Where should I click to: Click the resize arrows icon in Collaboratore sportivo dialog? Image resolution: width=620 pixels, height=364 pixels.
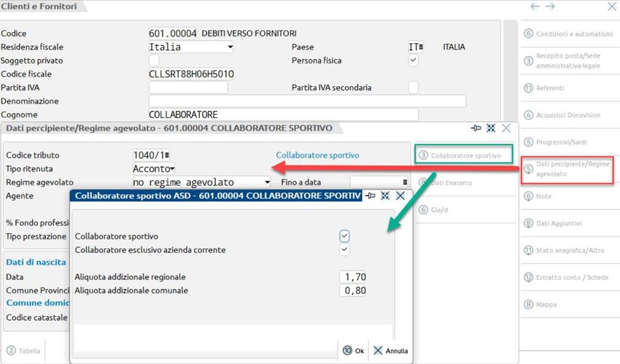pyautogui.click(x=385, y=195)
